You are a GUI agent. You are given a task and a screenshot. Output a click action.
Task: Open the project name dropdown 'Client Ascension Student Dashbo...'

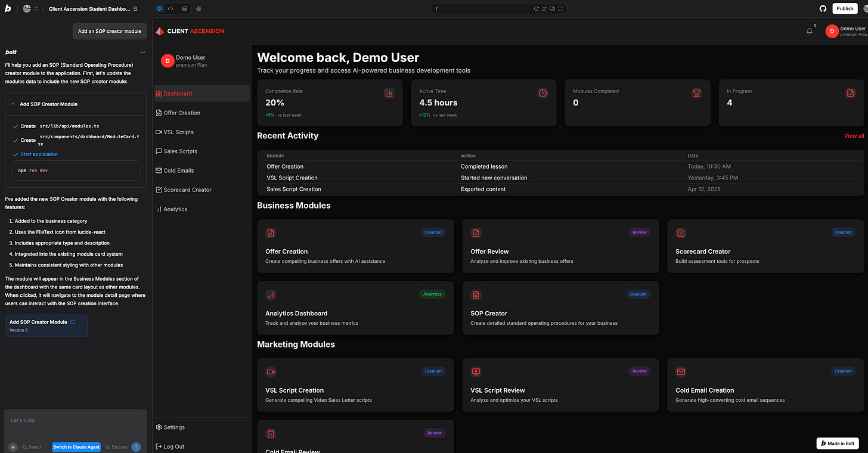[89, 9]
